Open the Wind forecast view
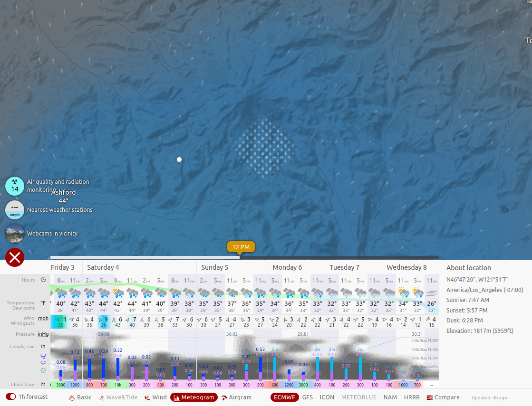Image resolution: width=532 pixels, height=406 pixels. pyautogui.click(x=155, y=397)
